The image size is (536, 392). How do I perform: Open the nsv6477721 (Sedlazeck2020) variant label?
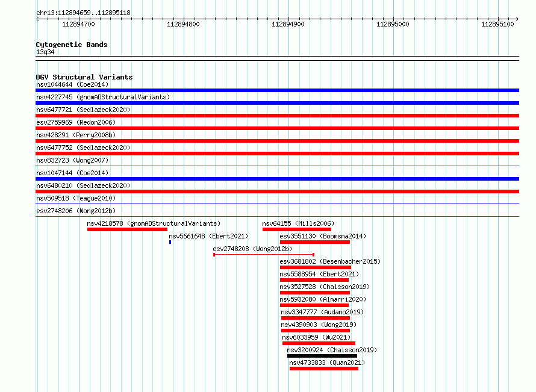coord(83,110)
